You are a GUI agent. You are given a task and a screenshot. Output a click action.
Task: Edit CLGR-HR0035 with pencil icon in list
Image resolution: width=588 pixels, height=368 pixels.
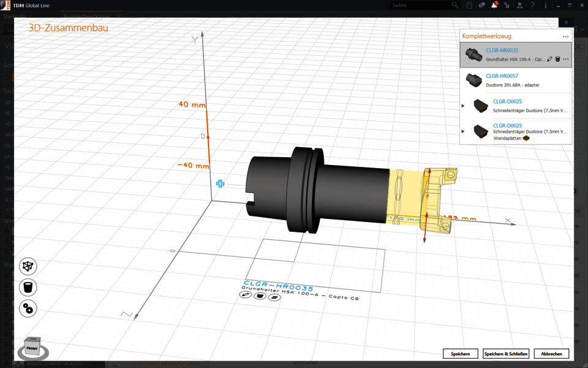[550, 59]
